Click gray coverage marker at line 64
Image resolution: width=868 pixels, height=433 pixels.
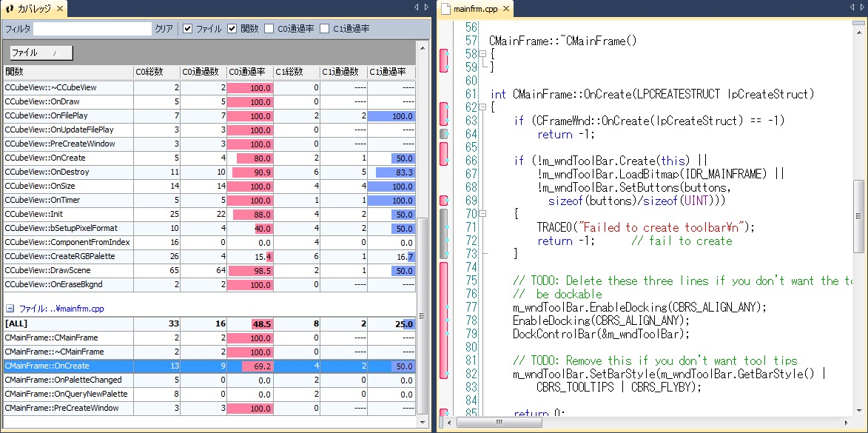tap(444, 134)
